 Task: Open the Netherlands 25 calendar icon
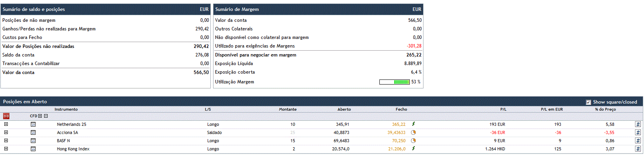click(x=33, y=125)
